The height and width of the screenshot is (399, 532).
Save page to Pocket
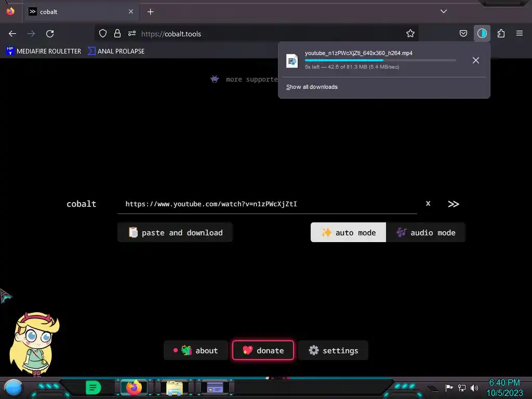[x=463, y=34]
